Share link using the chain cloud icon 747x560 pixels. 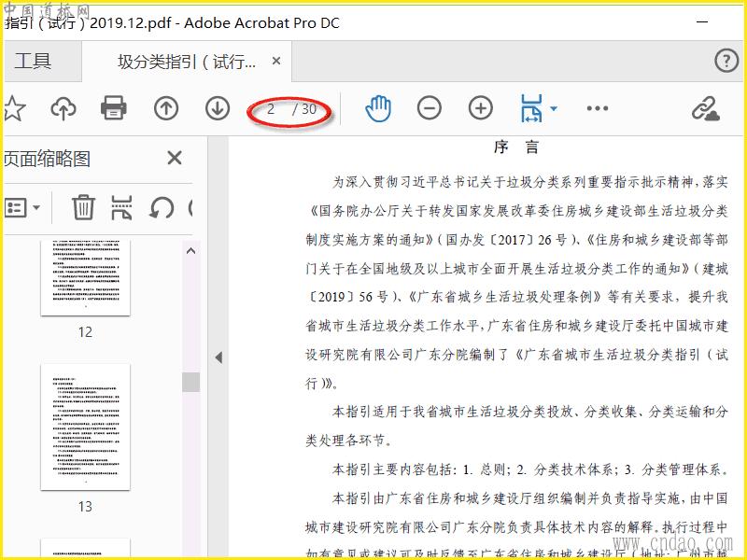[x=706, y=108]
